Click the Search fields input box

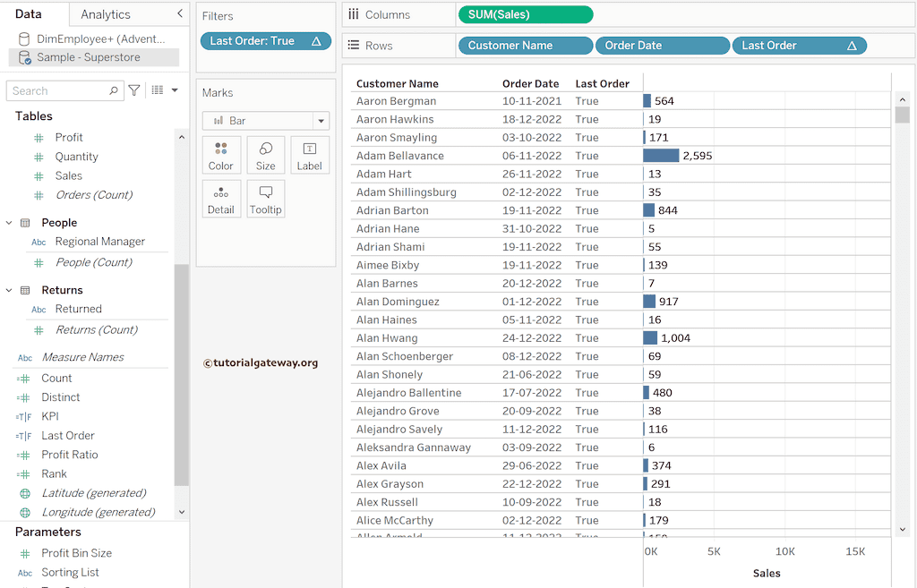point(64,90)
